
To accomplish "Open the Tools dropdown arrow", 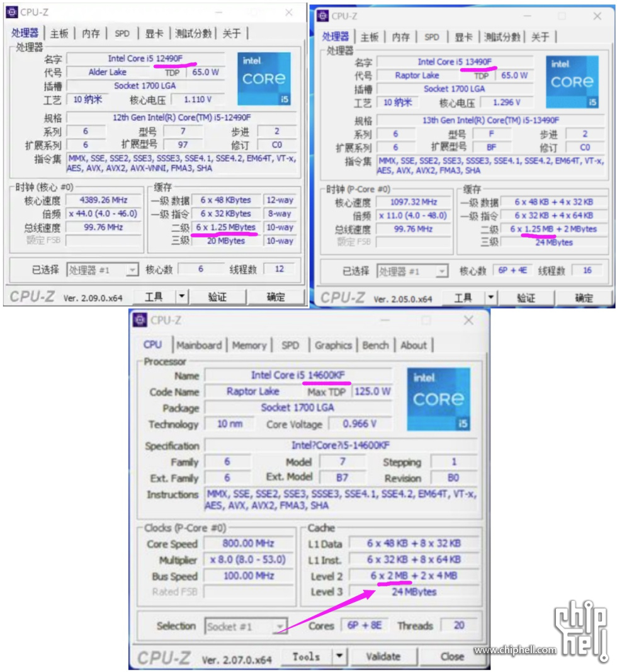I will [339, 656].
